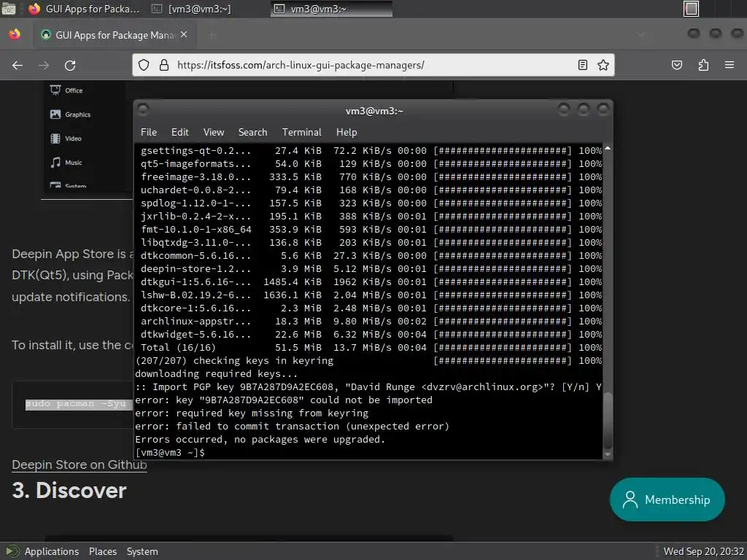The image size is (747, 560).
Task: Click the "Errors occurred, no packages were upgraded" line
Action: tap(260, 440)
